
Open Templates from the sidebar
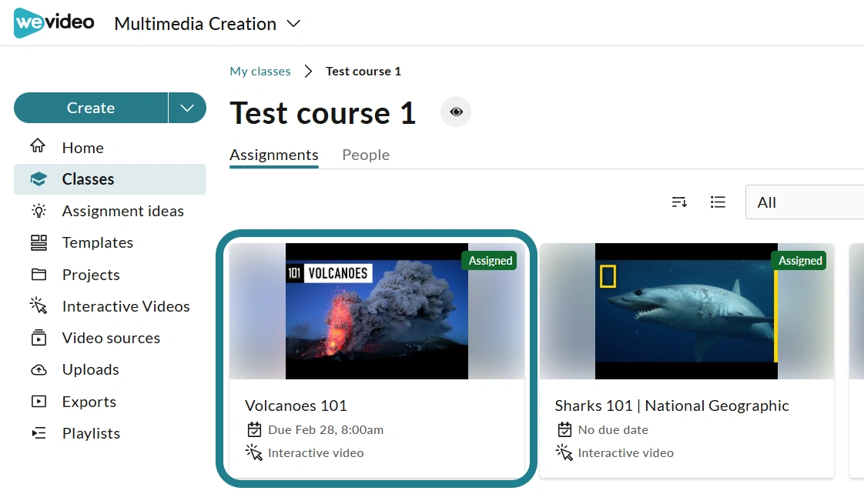[98, 242]
